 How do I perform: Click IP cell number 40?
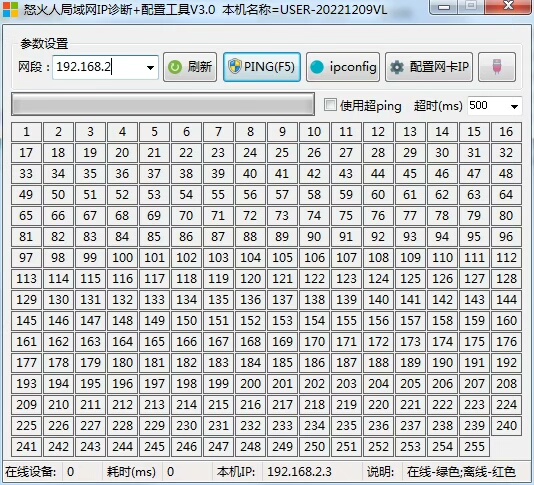[x=250, y=174]
